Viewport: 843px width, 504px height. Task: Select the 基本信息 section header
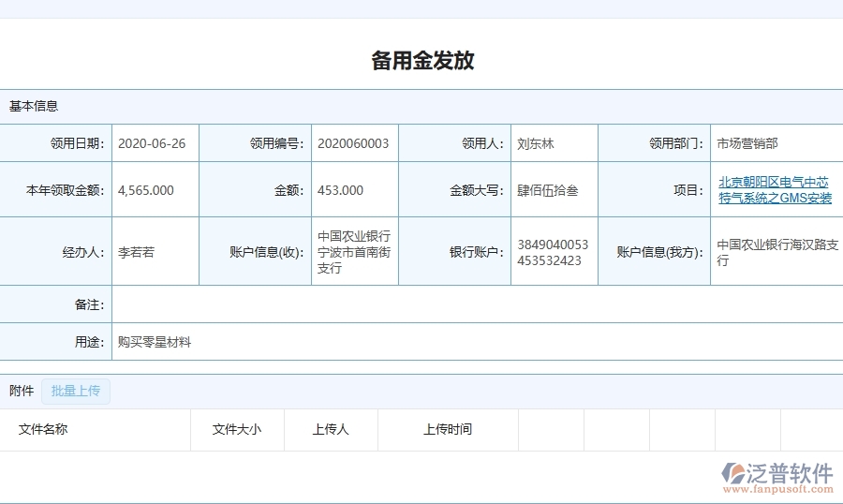(34, 106)
